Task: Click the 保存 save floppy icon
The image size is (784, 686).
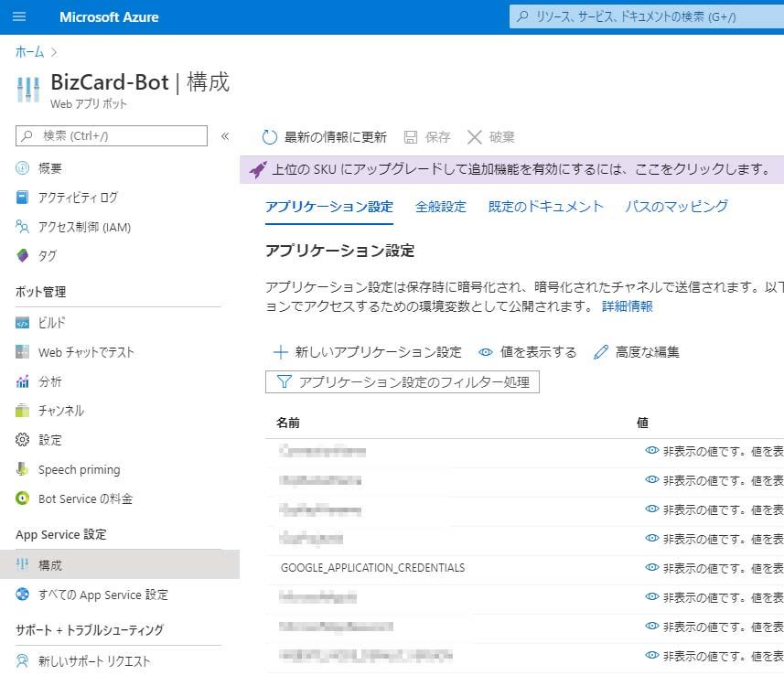Action: (x=411, y=137)
